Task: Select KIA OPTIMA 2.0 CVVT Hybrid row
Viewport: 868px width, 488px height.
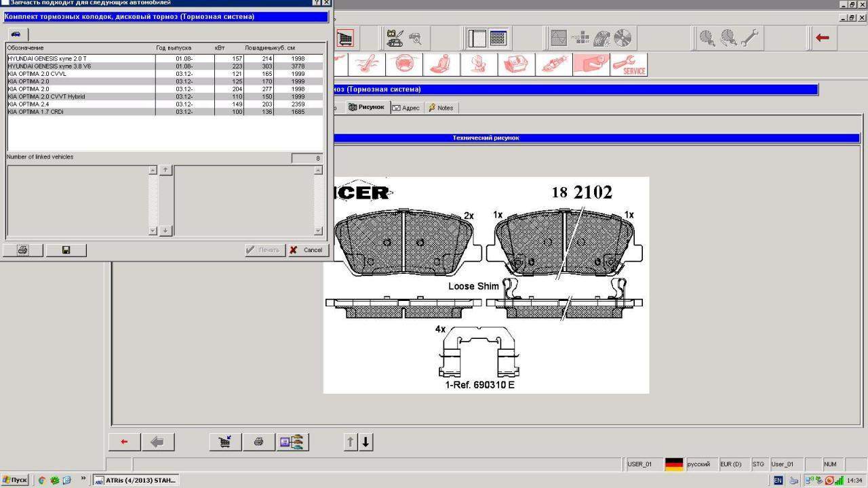Action: pos(164,96)
